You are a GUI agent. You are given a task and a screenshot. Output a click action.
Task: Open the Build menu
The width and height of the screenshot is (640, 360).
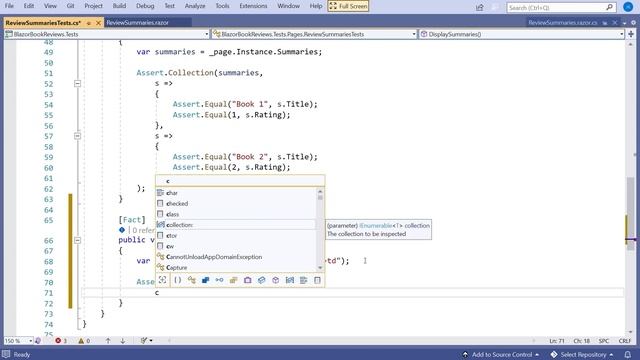[119, 6]
